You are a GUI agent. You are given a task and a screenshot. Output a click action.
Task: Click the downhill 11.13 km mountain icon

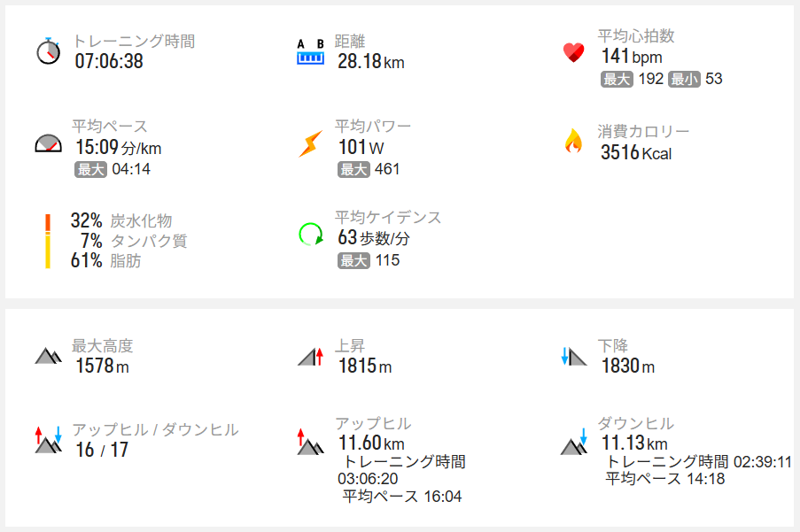tap(574, 441)
